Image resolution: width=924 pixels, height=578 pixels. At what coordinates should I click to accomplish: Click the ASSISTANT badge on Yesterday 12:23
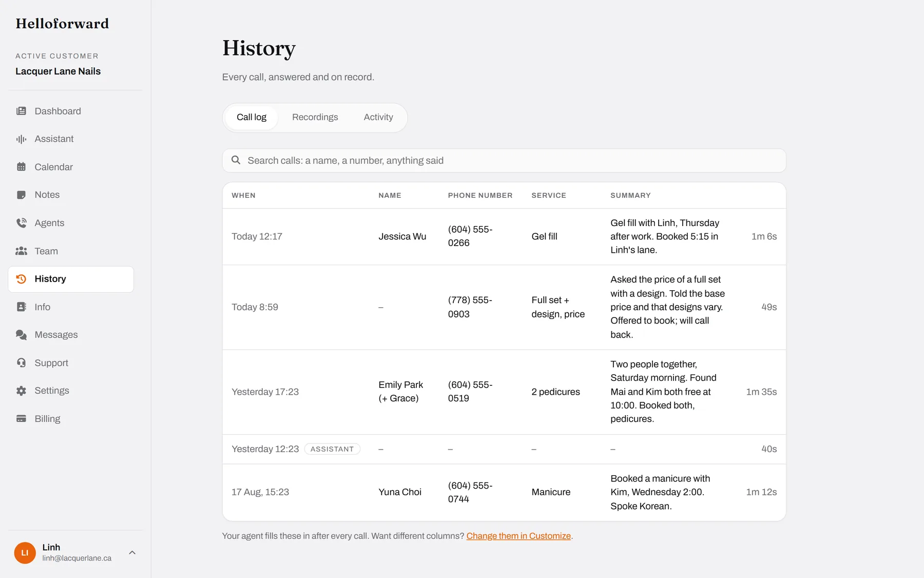pos(332,449)
